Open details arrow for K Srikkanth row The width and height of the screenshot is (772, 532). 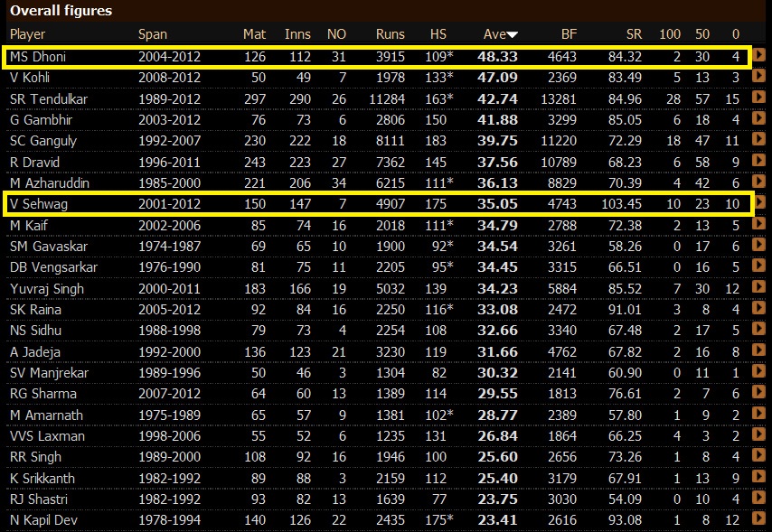(x=758, y=477)
